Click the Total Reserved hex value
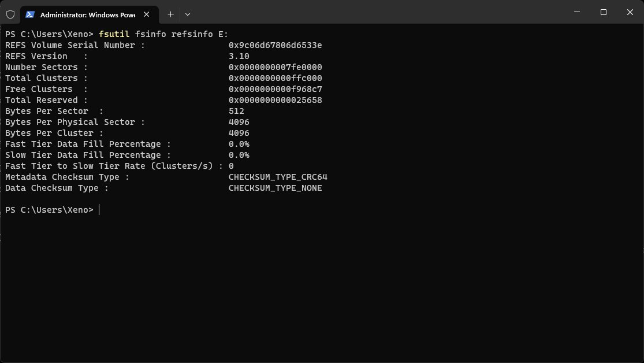Viewport: 644px width, 363px height. (276, 100)
